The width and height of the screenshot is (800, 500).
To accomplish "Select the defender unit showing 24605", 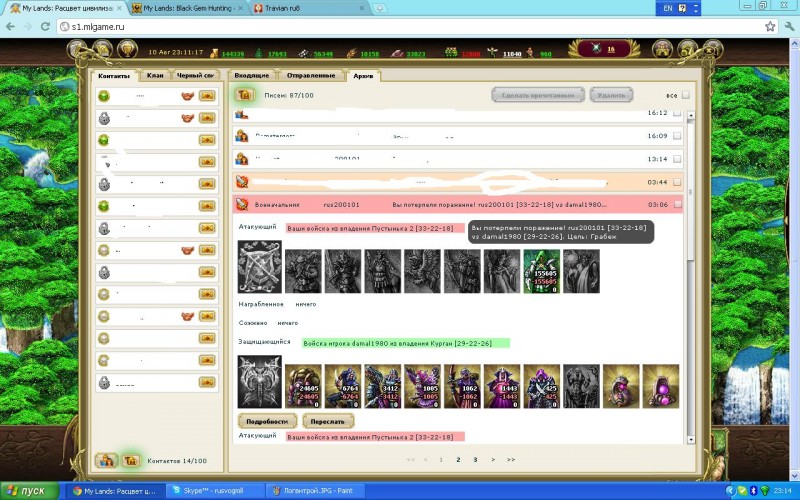I will (x=303, y=386).
